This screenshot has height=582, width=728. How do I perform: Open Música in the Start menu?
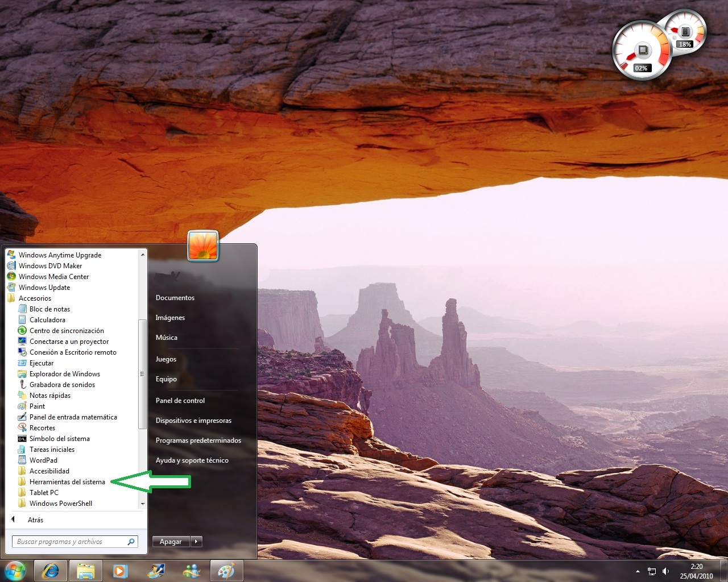[x=167, y=338]
